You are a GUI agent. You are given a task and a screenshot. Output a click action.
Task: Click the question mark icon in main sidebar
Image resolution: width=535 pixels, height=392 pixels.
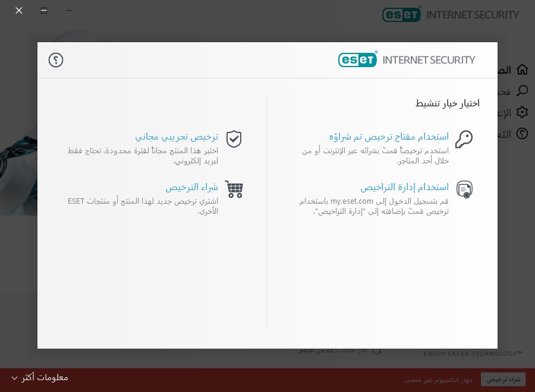coord(522,134)
